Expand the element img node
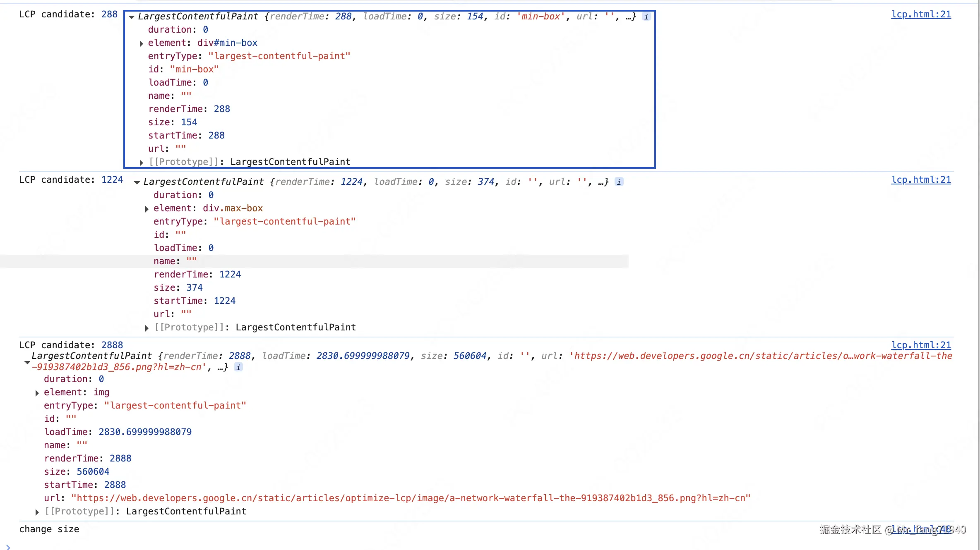This screenshot has width=980, height=550. [x=37, y=393]
